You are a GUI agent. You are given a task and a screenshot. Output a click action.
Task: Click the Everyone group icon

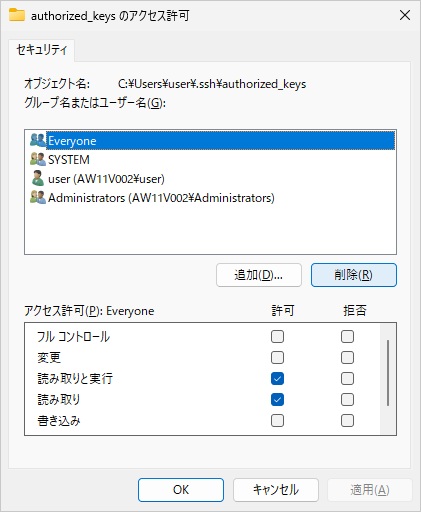[38, 140]
